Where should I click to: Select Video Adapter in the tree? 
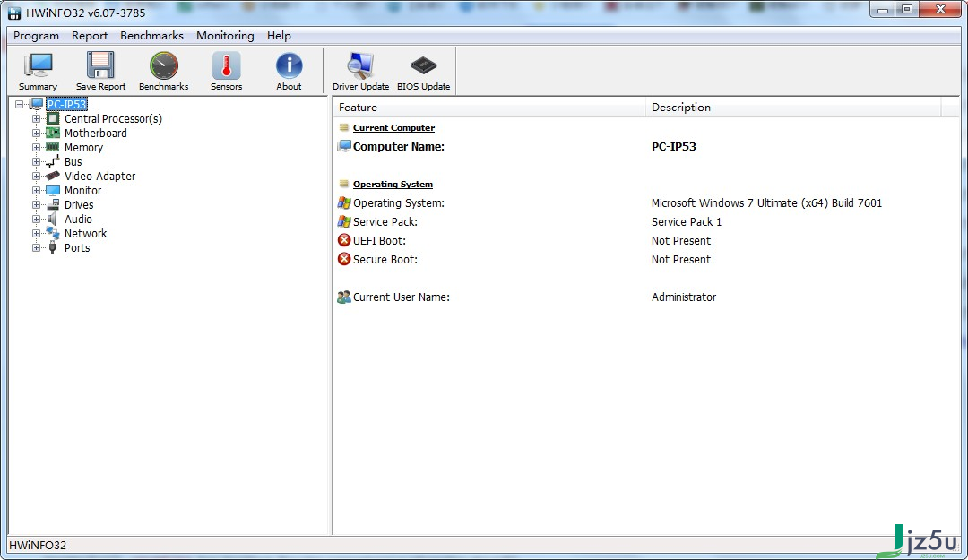click(x=100, y=176)
